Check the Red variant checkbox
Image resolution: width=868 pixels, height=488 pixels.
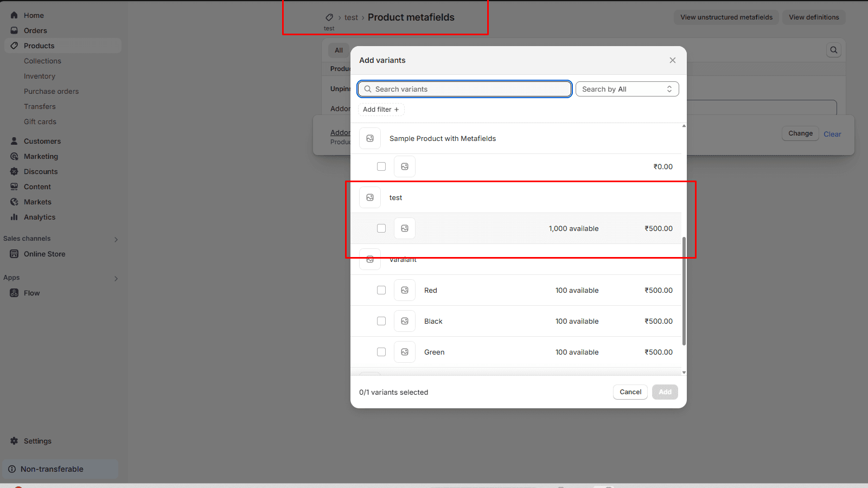click(x=381, y=290)
